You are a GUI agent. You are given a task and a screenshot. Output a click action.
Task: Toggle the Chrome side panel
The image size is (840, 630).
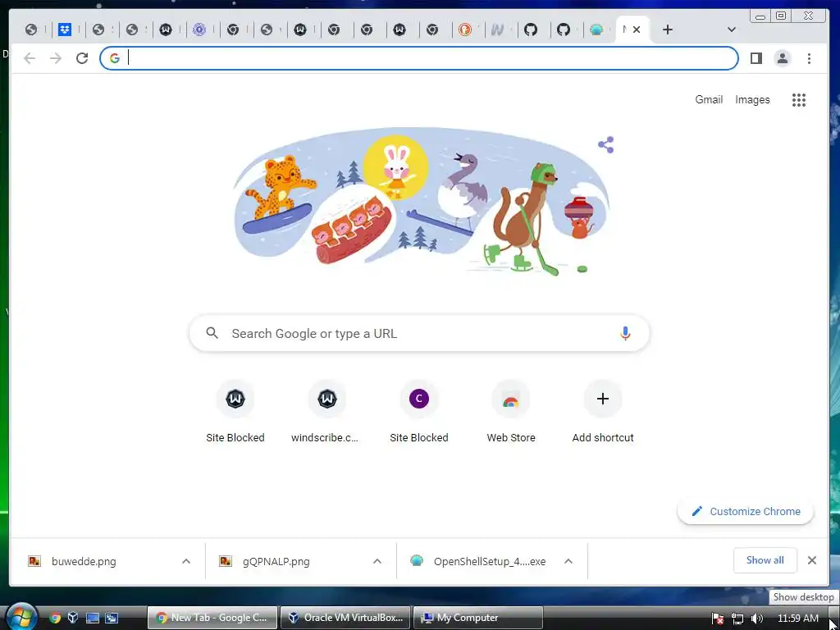pyautogui.click(x=756, y=58)
